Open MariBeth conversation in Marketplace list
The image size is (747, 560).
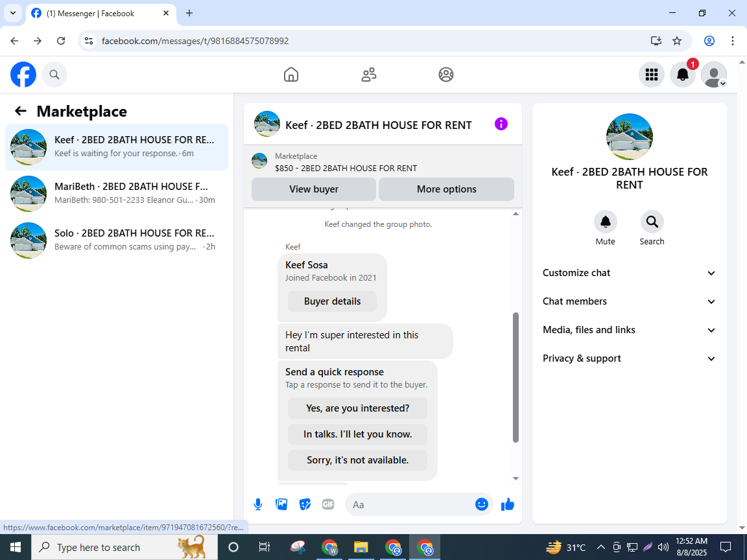117,193
